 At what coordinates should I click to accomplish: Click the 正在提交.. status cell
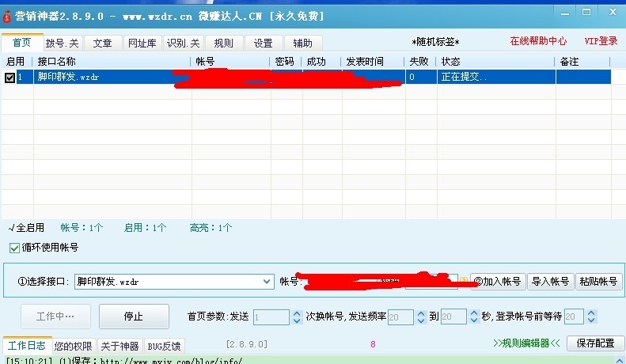[496, 77]
